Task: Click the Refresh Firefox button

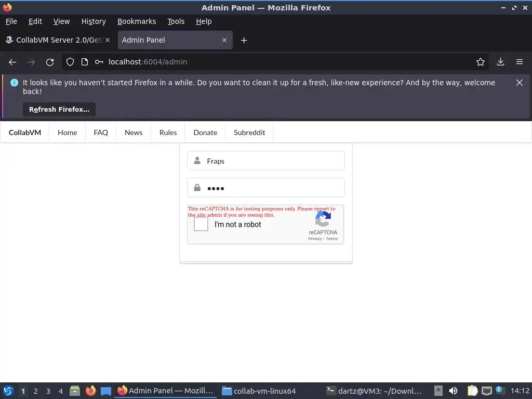Action: 59,109
